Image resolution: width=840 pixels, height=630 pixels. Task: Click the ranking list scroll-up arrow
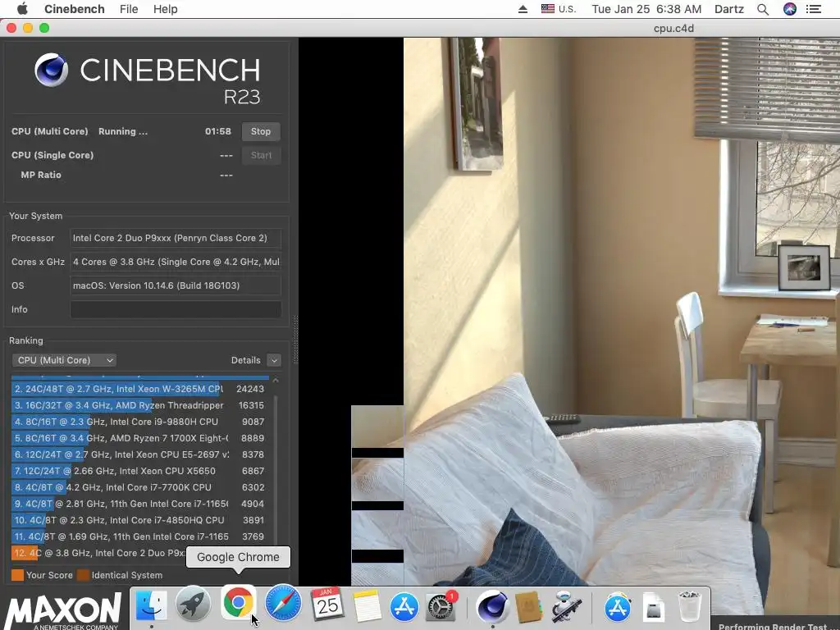click(276, 381)
